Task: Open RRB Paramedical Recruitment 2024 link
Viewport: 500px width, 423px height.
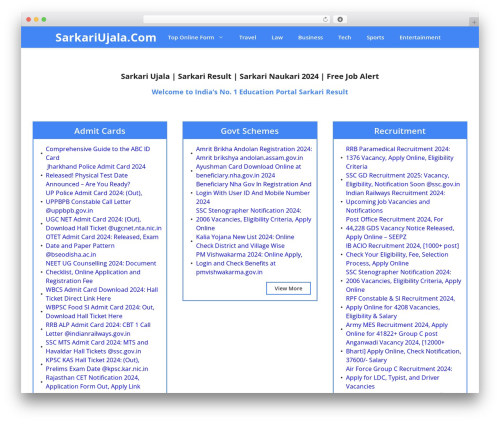Action: [x=399, y=158]
